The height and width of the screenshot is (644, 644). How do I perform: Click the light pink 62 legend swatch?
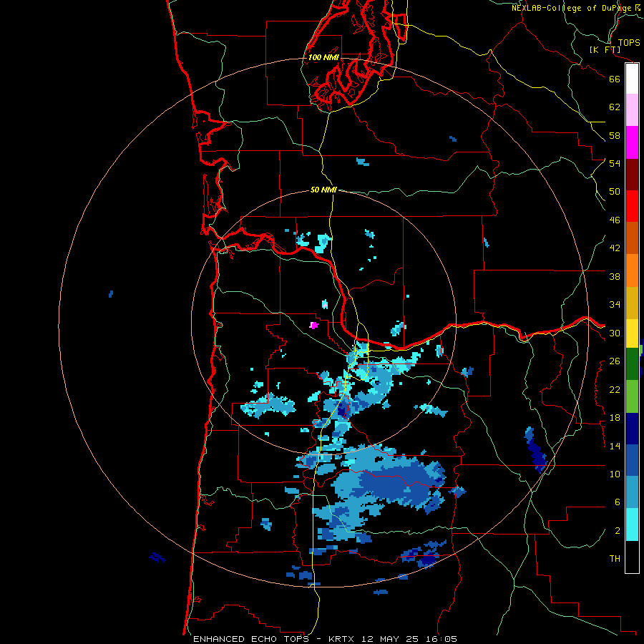632,110
